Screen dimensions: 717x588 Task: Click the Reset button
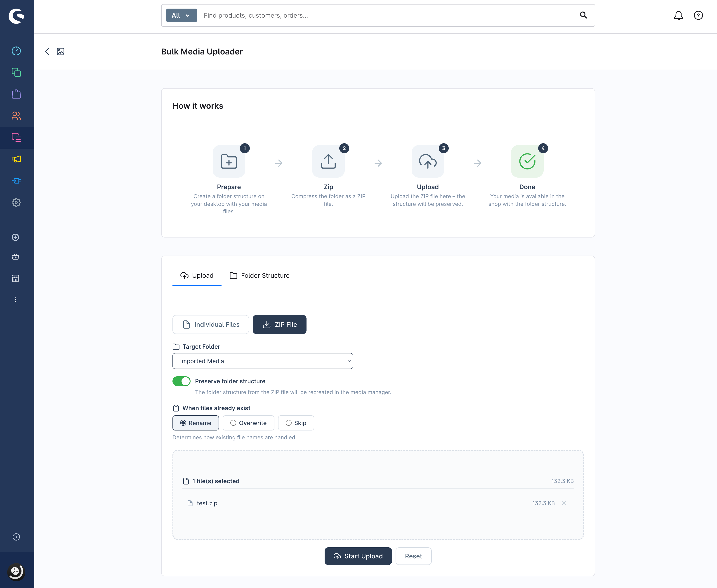(413, 556)
